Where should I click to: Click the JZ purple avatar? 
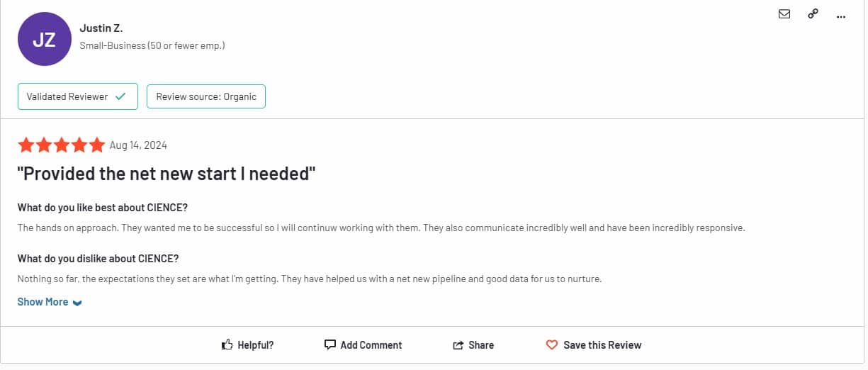pyautogui.click(x=45, y=40)
